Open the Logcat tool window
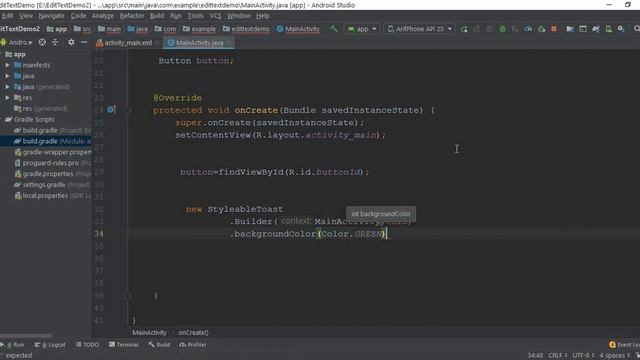640x360 pixels. (50, 345)
